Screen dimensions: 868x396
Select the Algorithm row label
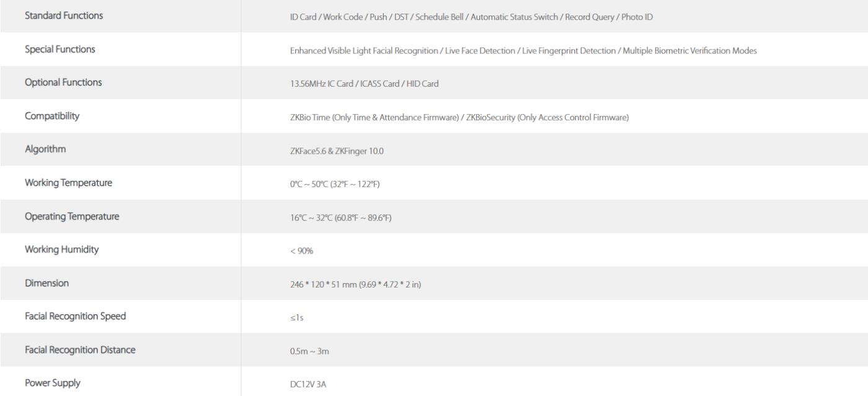pos(45,150)
